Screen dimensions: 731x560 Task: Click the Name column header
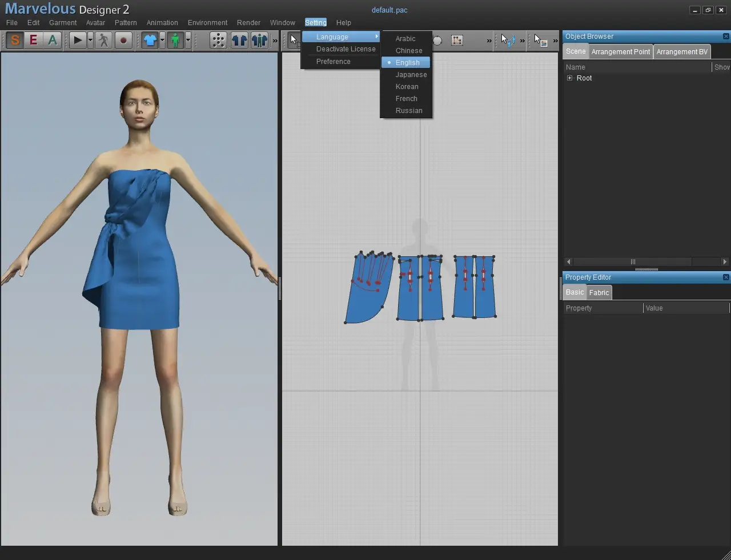click(637, 67)
